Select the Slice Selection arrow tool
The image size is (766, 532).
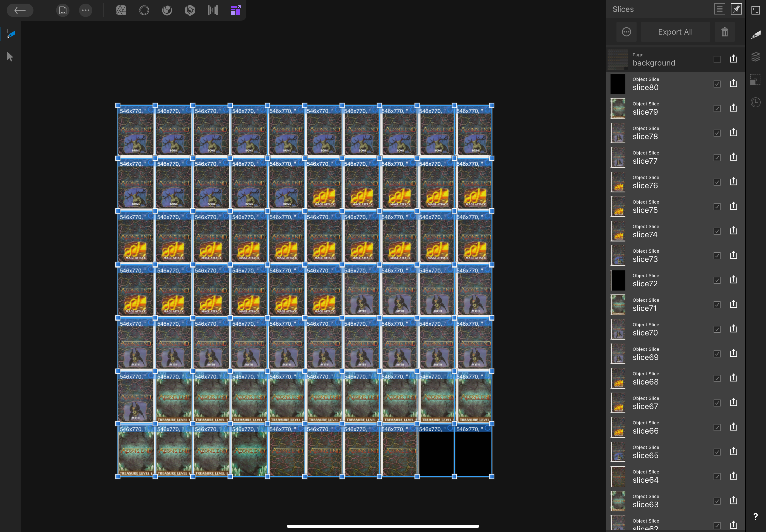coord(10,57)
